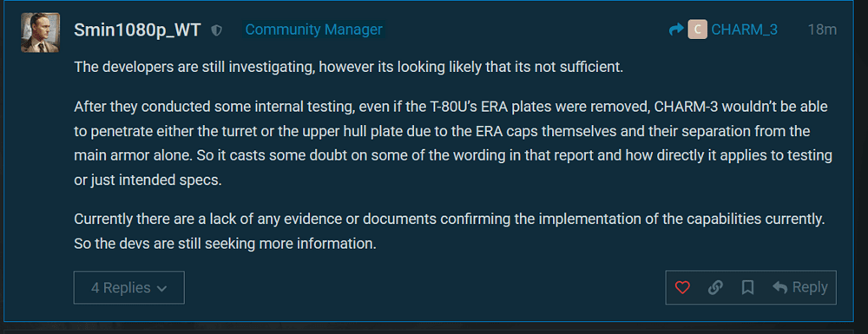
Task: Expand the 4 Replies section
Action: tap(129, 287)
